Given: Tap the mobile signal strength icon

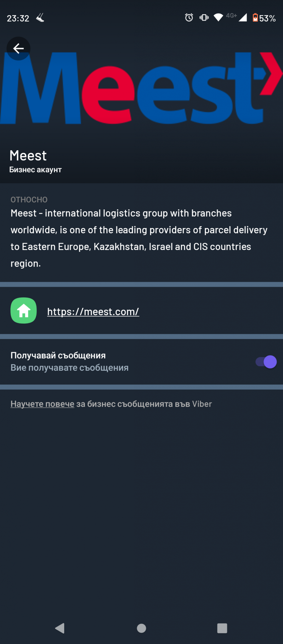Looking at the screenshot, I should 242,18.
